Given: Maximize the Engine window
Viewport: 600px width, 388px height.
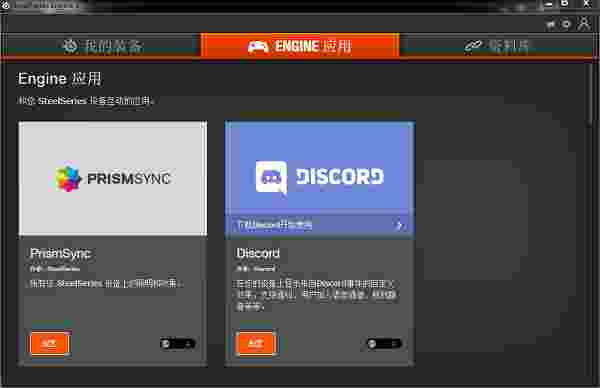Looking at the screenshot, I should [565, 4].
